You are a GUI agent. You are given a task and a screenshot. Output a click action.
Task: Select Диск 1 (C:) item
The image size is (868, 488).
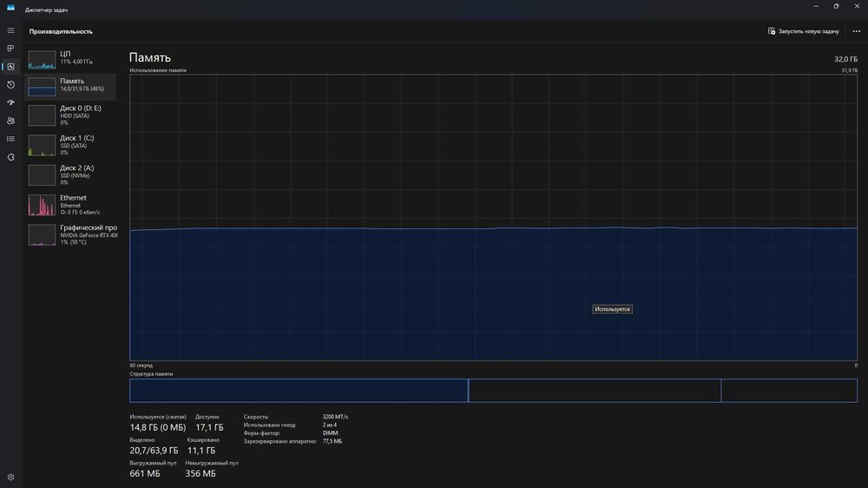point(71,145)
